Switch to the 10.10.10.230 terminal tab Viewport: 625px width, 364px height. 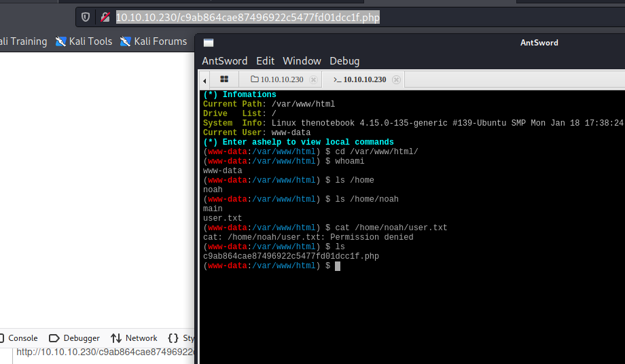tap(364, 79)
